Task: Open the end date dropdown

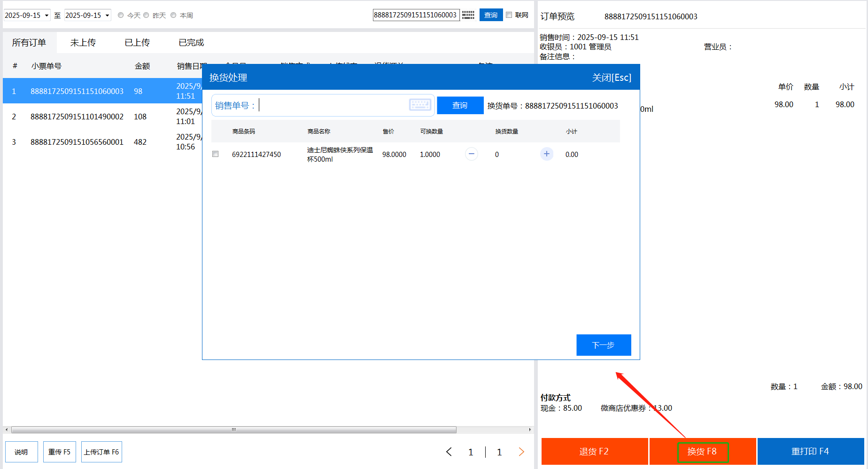Action: 107,16
